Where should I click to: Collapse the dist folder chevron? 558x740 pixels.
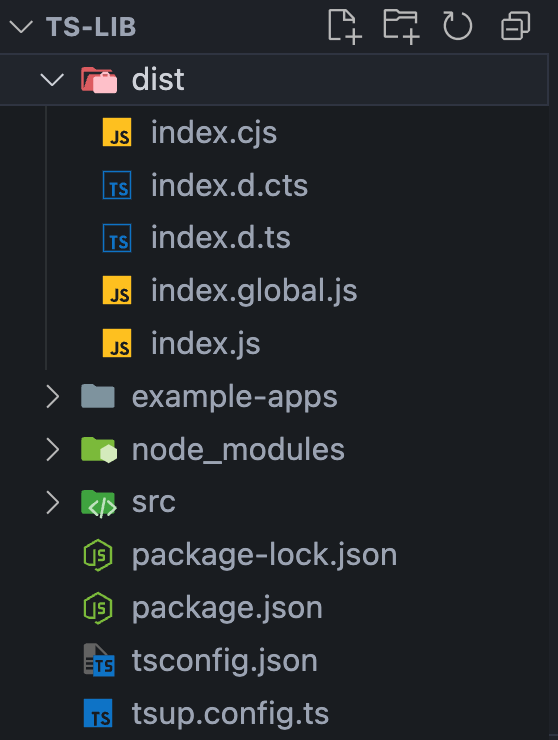[52, 79]
